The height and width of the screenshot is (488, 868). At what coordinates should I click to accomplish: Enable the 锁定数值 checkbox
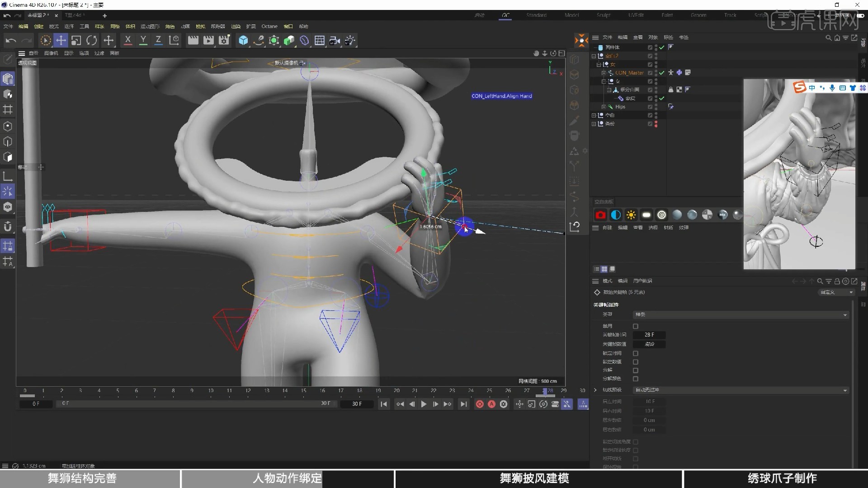coord(636,362)
